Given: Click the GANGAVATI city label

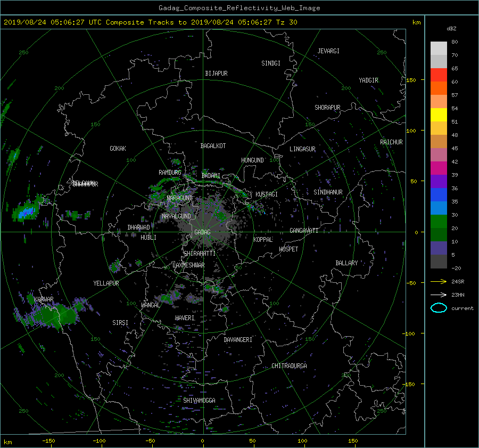Looking at the screenshot, I should pos(304,231).
